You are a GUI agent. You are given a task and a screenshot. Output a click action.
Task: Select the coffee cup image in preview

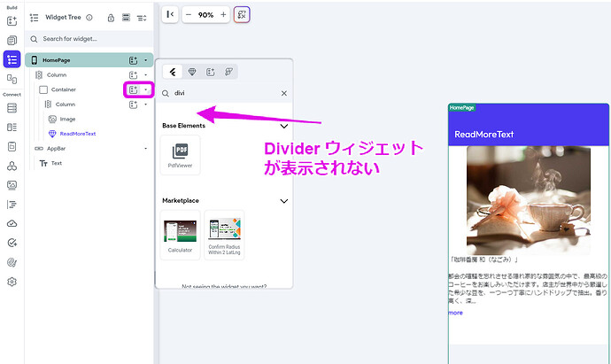529,200
